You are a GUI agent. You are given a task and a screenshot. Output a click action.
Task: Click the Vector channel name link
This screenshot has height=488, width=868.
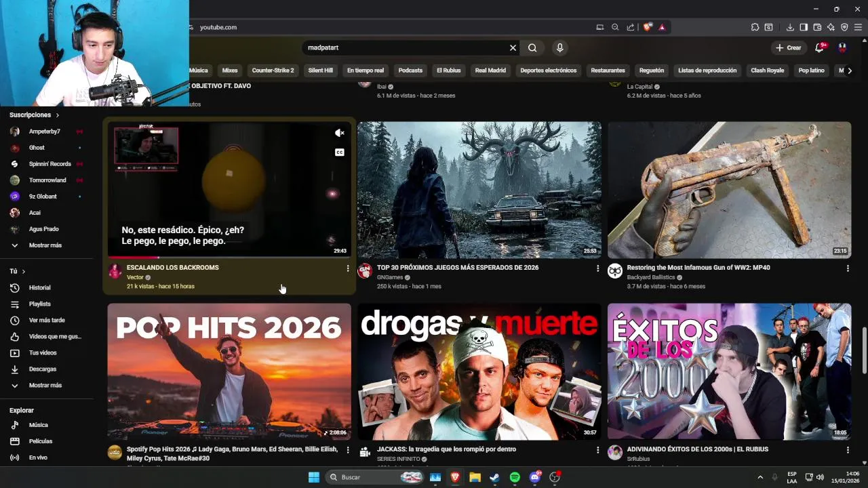(135, 277)
